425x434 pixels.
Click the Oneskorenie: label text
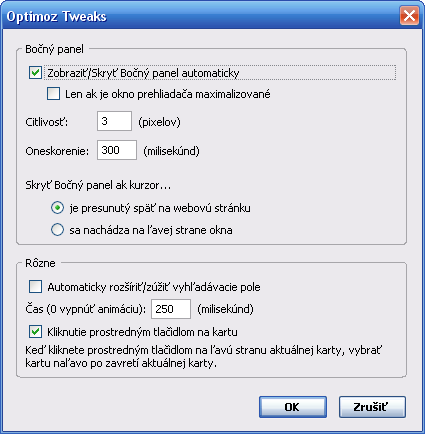coord(57,151)
